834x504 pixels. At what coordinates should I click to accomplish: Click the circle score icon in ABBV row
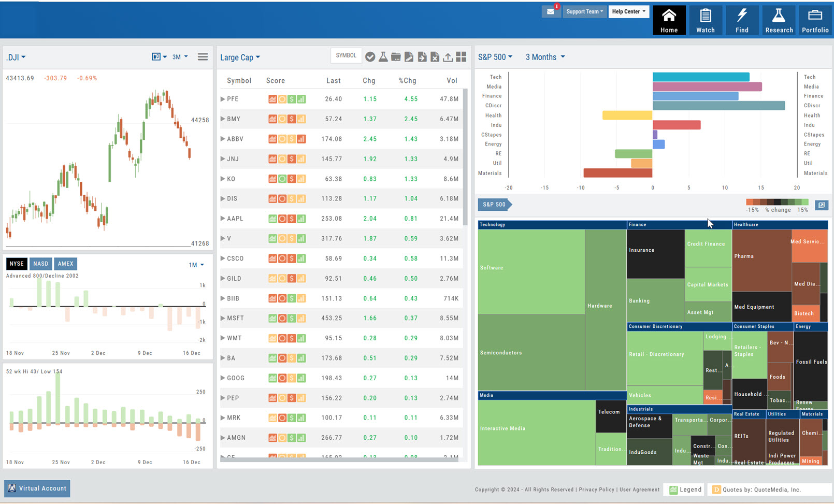[282, 139]
